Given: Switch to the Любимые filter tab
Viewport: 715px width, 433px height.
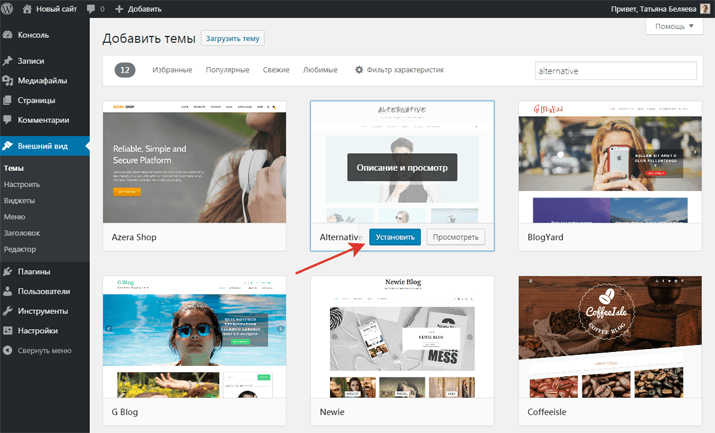Looking at the screenshot, I should [320, 70].
